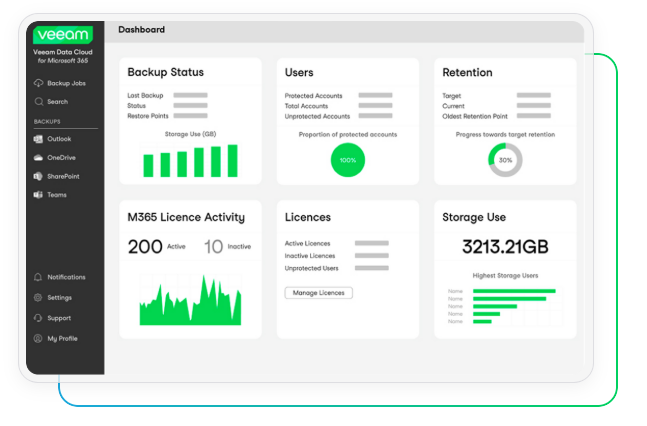Screen dimensions: 647x426
Task: Click the My Profile avatar icon
Action: coord(38,338)
